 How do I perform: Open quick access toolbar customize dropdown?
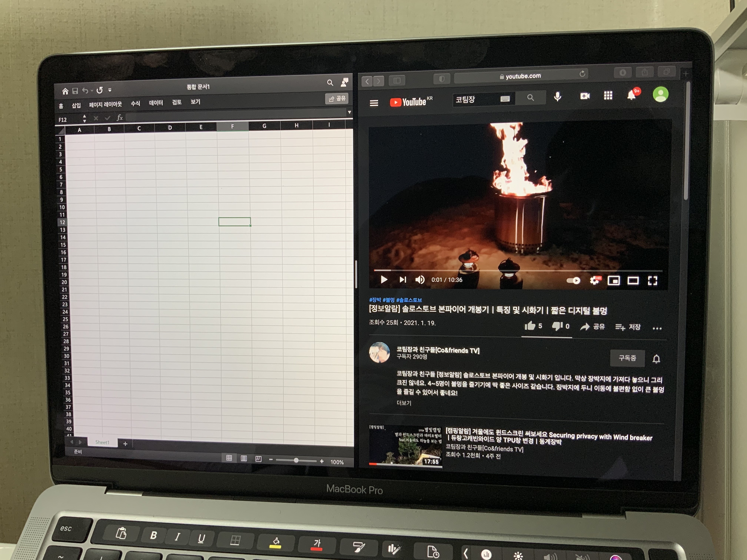click(110, 90)
